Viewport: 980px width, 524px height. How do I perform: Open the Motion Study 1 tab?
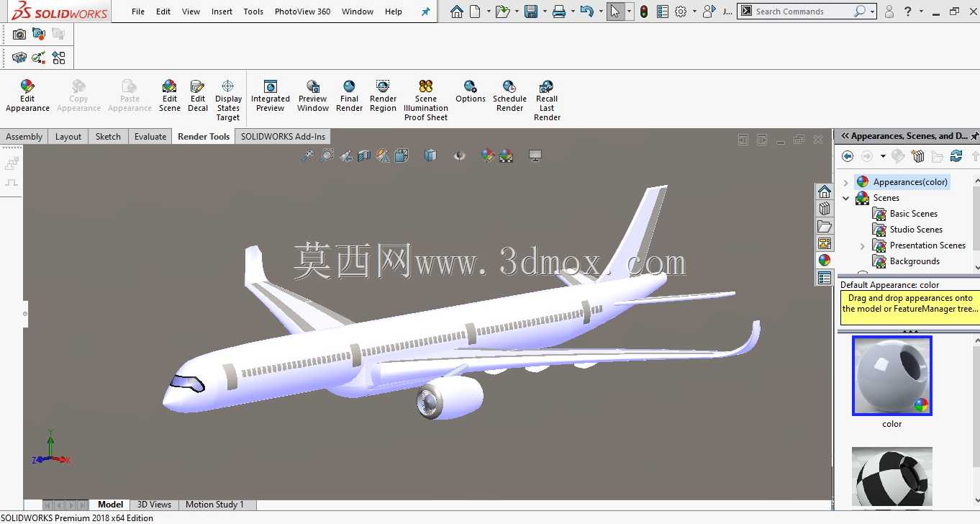tap(214, 505)
